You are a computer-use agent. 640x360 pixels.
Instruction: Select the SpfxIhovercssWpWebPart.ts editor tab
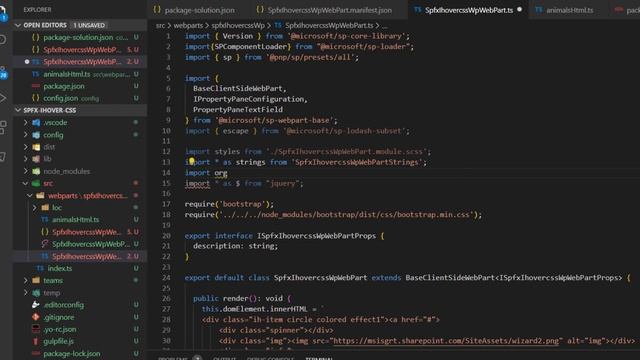[x=469, y=10]
